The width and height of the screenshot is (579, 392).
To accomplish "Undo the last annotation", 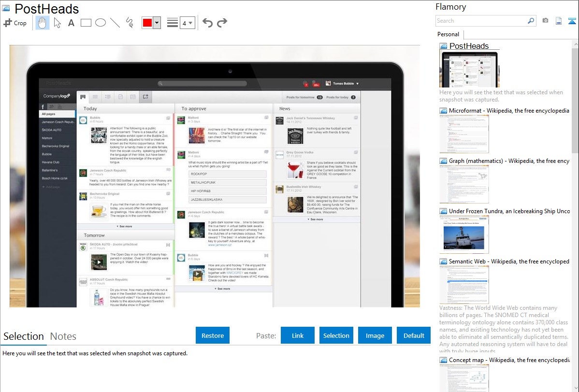I will pyautogui.click(x=207, y=23).
